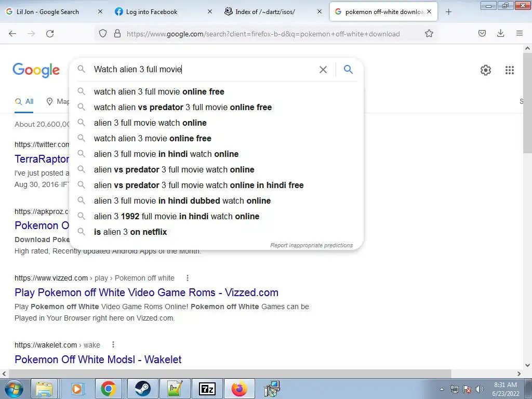Screen dimensions: 532x399
Task: Close the Lil Jon - Google Search tab
Action: [100, 12]
